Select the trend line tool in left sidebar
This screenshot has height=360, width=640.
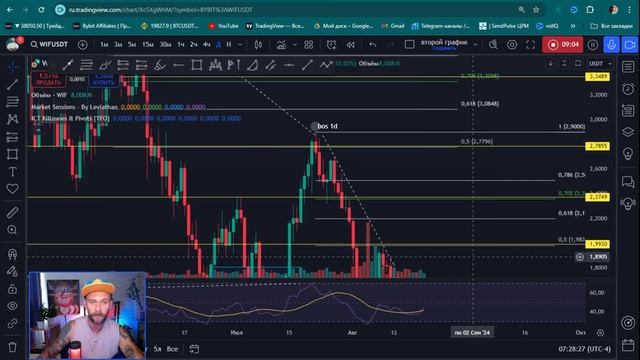12,84
